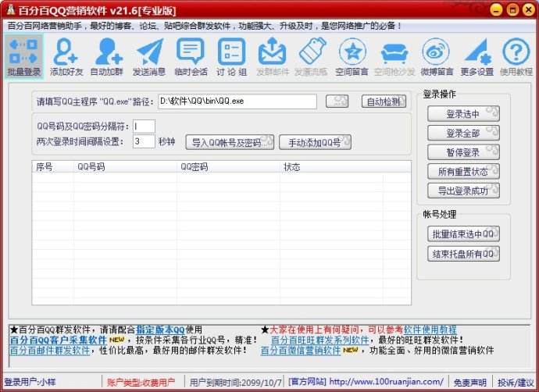Click the QQ.exe path input field

pos(237,102)
